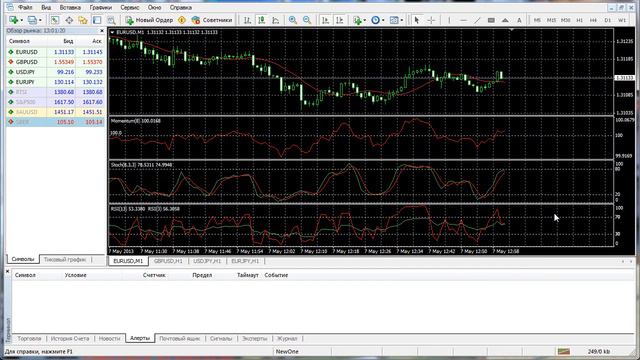The width and height of the screenshot is (640, 360).
Task: Switch chart to line chart type
Action: click(276, 20)
